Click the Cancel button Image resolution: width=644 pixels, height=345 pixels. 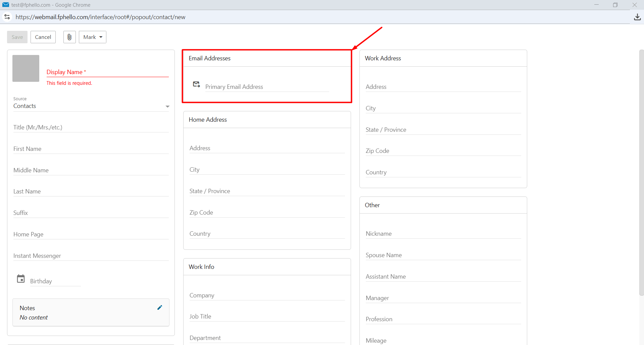[43, 37]
